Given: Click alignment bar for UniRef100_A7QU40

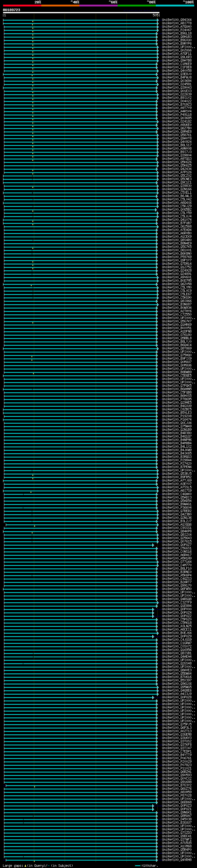Looking at the screenshot, I should click(x=81, y=26).
